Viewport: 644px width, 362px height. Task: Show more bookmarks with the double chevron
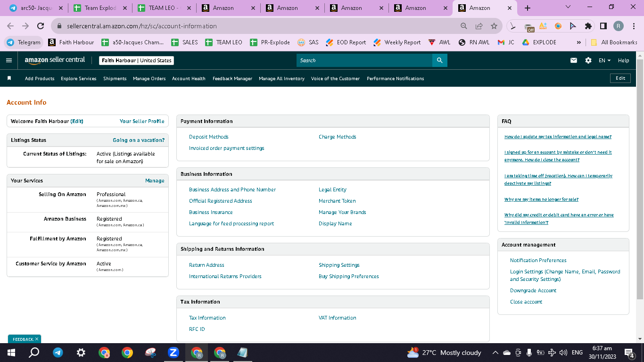(579, 42)
